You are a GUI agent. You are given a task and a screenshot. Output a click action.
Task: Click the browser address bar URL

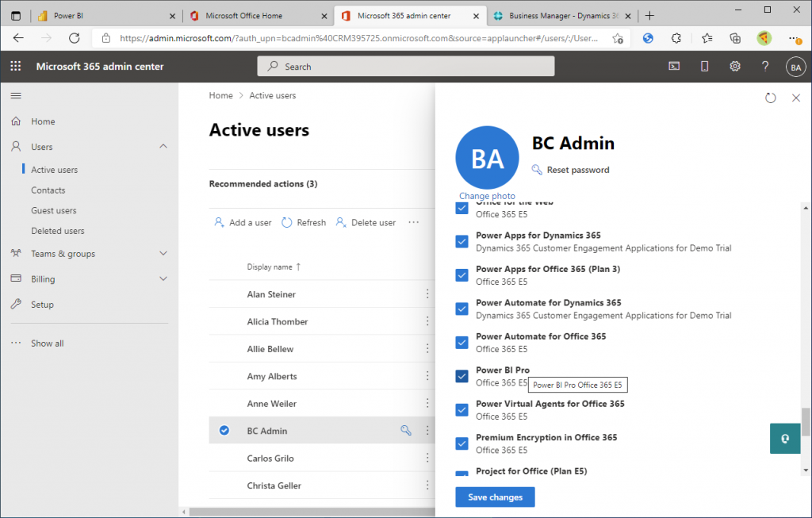click(358, 38)
